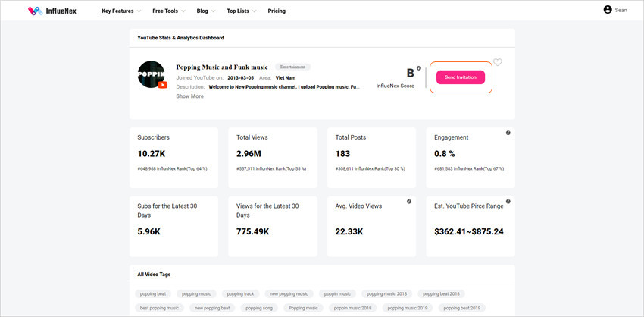
Task: Click the Avg. Video Views value 22.33K
Action: (349, 231)
